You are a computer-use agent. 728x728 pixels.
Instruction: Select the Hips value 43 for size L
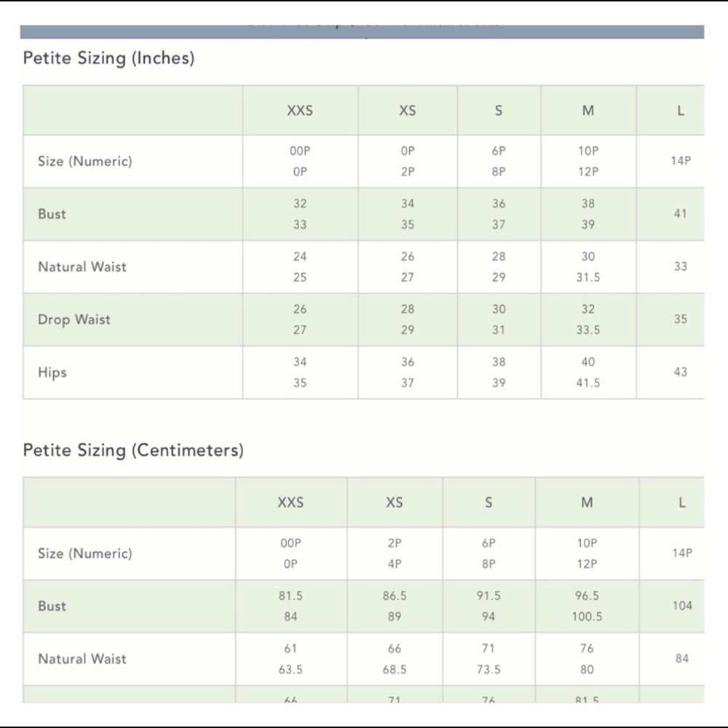[680, 372]
